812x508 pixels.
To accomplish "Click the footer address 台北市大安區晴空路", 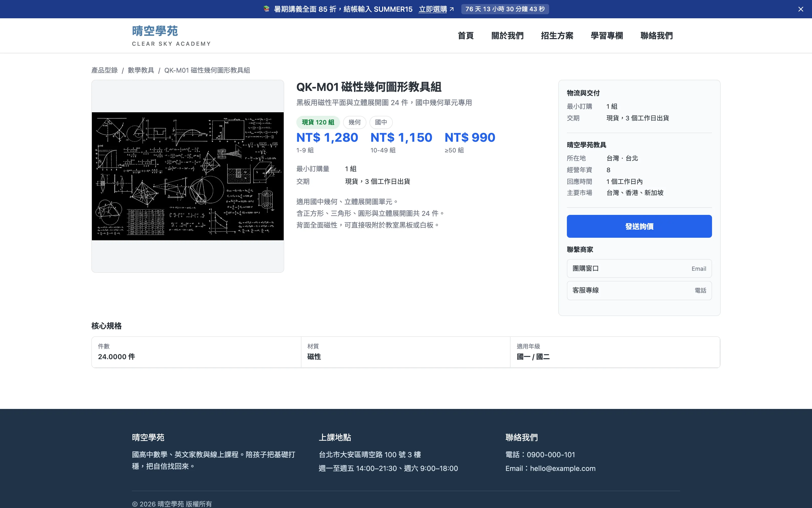I will (369, 455).
